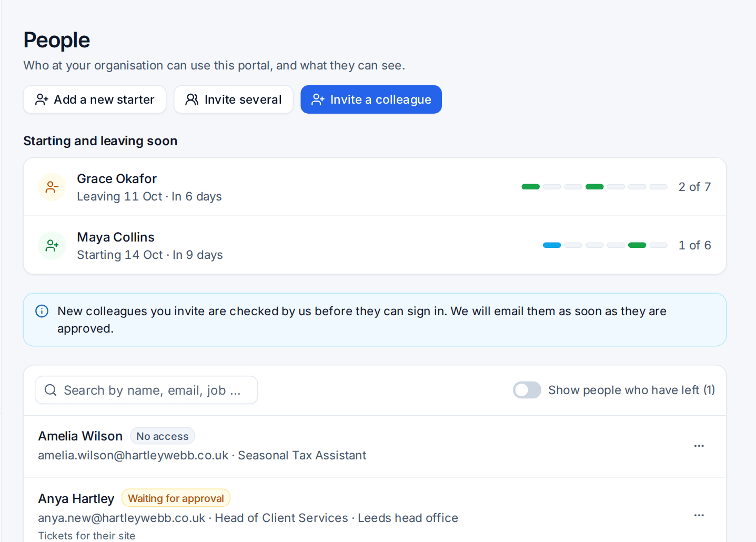Click Maya Collins' progress bar
The width and height of the screenshot is (756, 542).
[x=605, y=245]
